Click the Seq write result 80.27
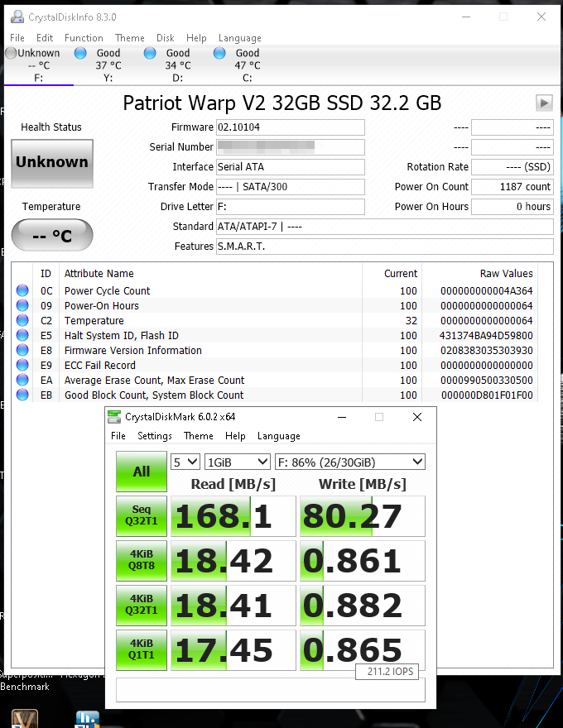Screen dimensions: 563x728 363,516
